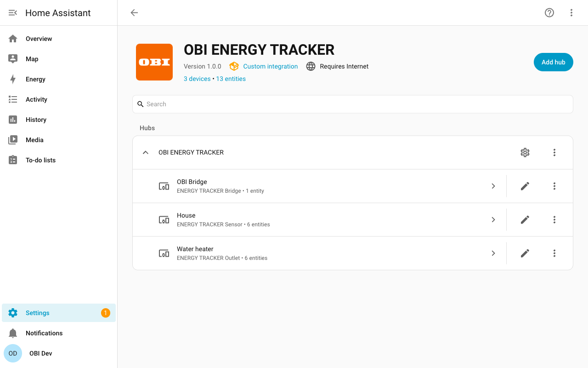Open Settings in sidebar

tap(59, 313)
